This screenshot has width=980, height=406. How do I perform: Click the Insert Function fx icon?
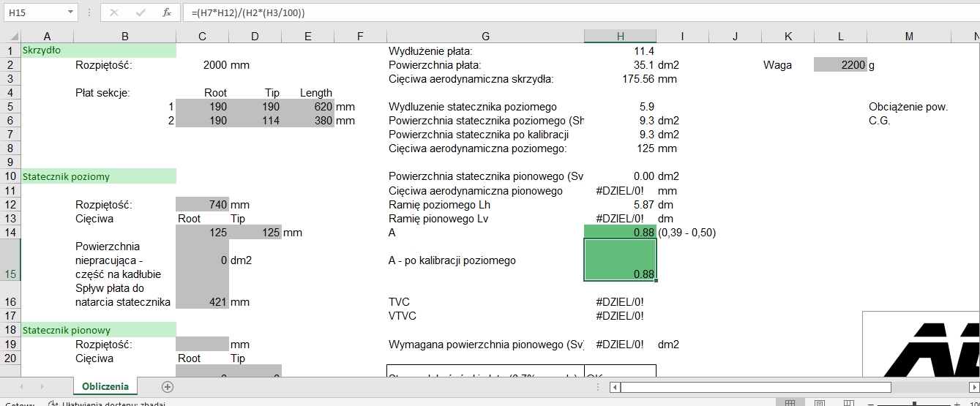pyautogui.click(x=167, y=12)
